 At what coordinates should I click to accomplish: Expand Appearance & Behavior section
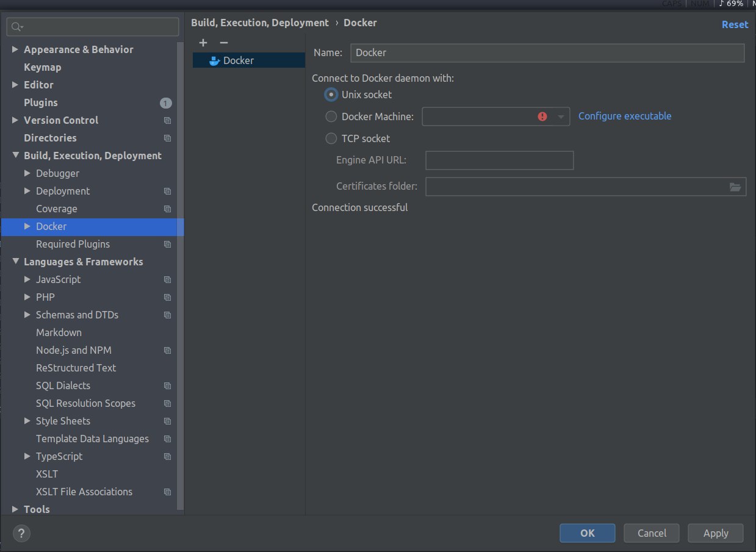coord(15,49)
